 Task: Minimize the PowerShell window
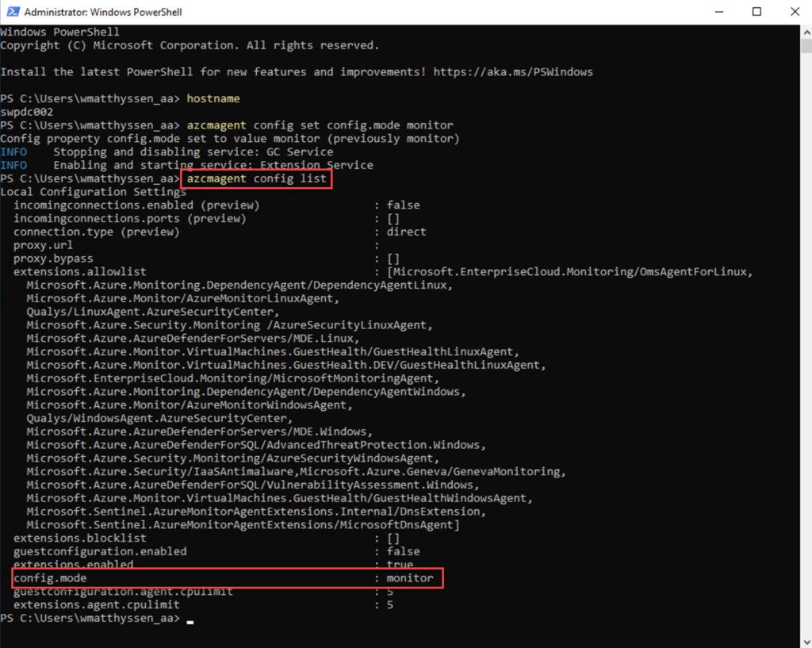click(720, 12)
